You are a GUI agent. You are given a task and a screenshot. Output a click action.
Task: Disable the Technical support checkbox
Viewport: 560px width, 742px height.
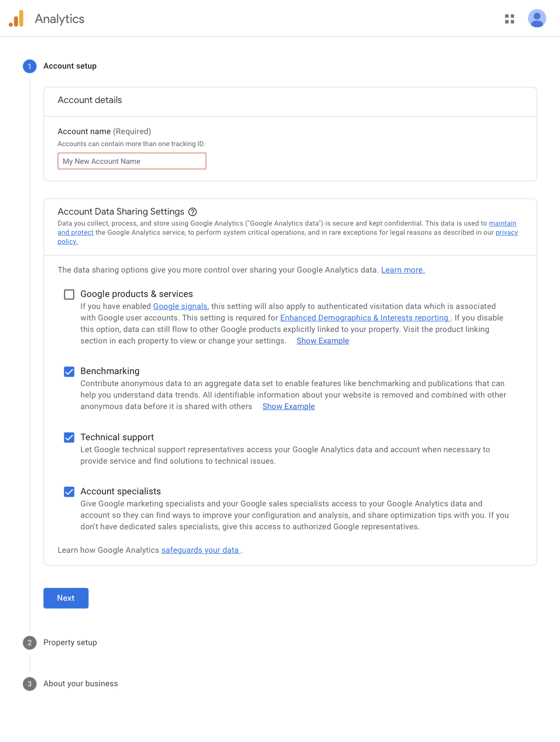(69, 437)
